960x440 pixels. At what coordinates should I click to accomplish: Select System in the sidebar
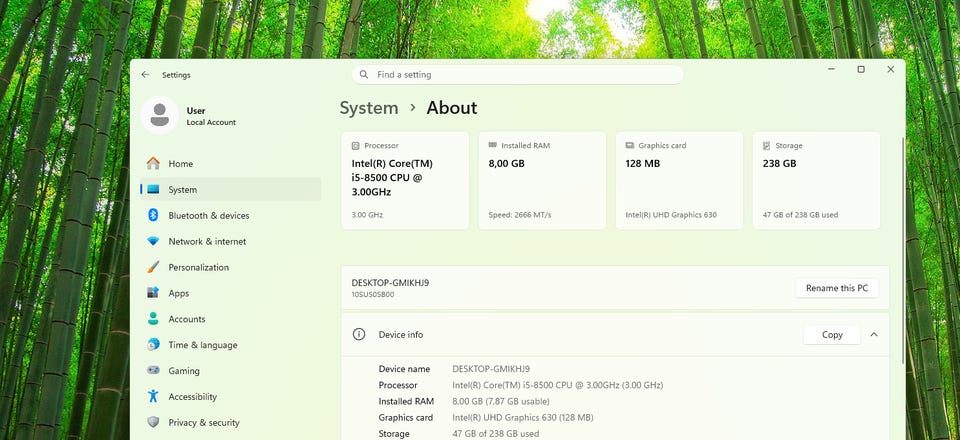pos(230,190)
